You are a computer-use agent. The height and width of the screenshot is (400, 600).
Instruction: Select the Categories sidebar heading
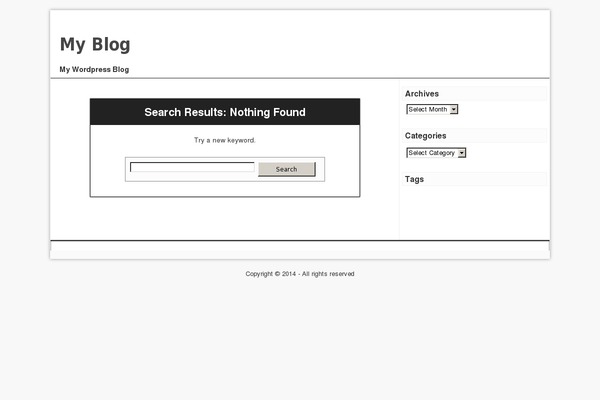click(x=426, y=136)
